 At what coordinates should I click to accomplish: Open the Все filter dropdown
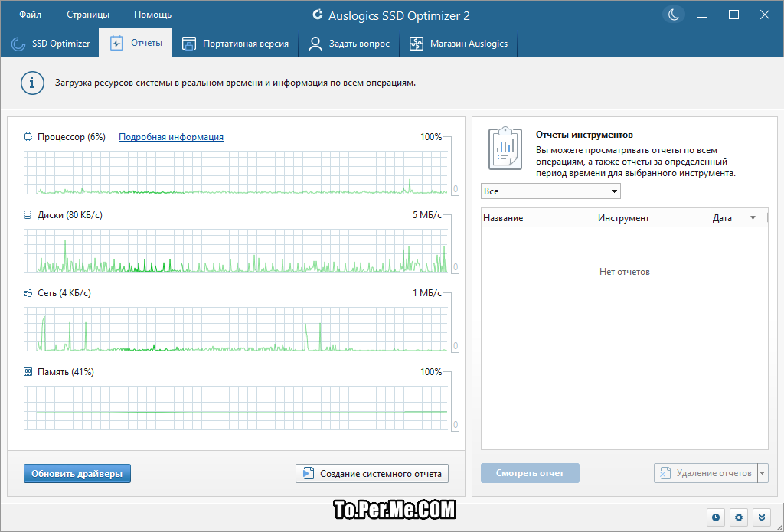coord(550,191)
